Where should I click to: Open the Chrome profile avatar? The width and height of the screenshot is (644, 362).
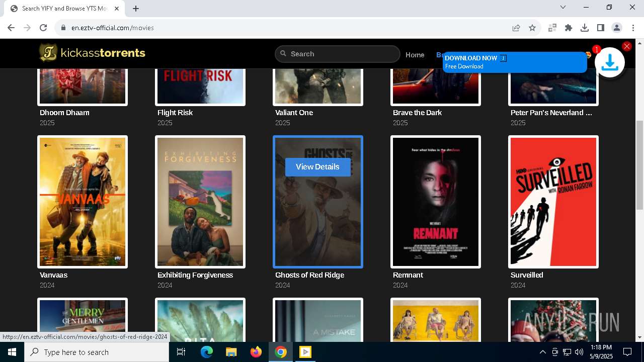pos(617,28)
